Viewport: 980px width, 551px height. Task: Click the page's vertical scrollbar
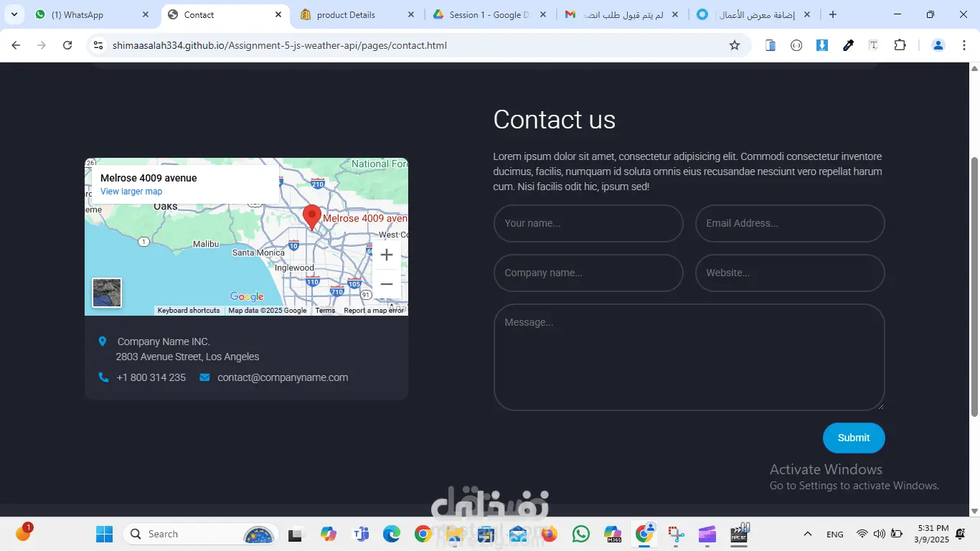(x=974, y=287)
